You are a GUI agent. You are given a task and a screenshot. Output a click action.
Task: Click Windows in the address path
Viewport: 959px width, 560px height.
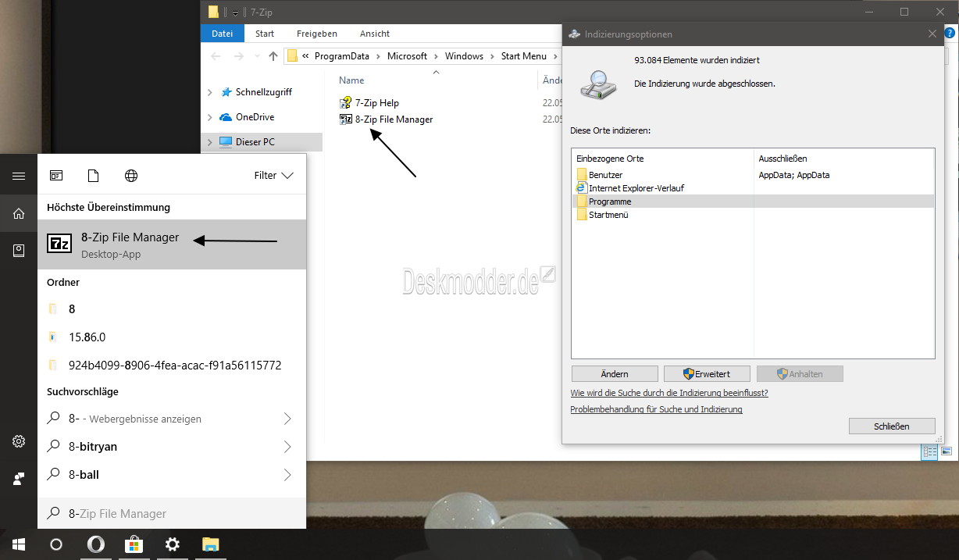click(465, 56)
